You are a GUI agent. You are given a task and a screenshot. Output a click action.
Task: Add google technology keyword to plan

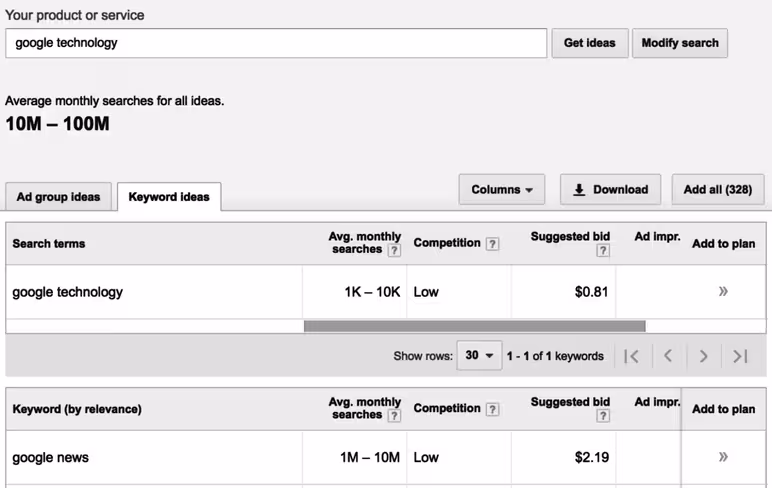(x=723, y=292)
